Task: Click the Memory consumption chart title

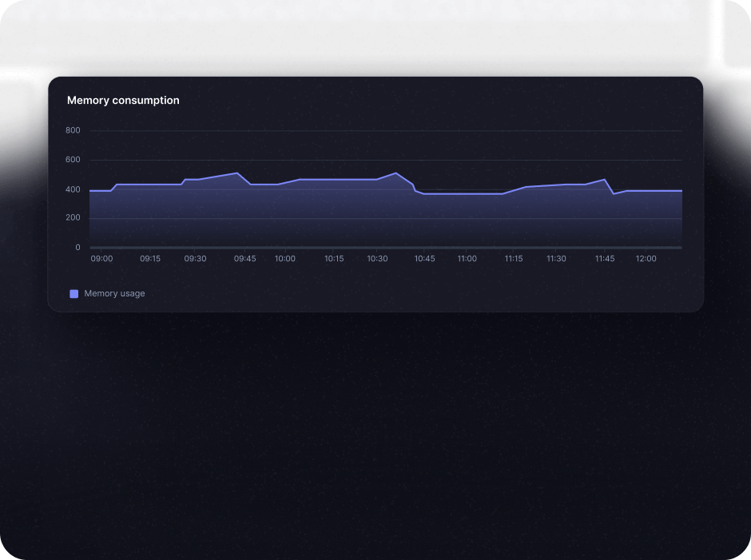Action: 123,101
